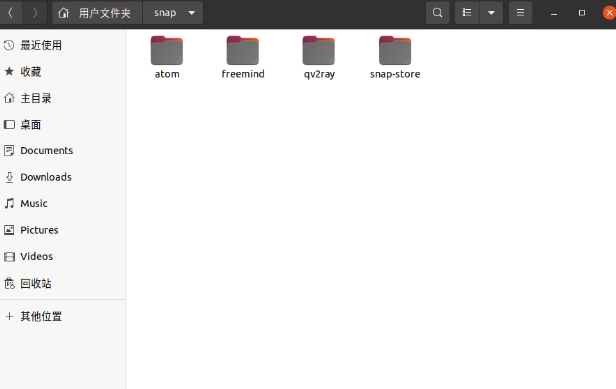Image resolution: width=616 pixels, height=389 pixels.
Task: Maximize the file manager window
Action: tap(582, 13)
